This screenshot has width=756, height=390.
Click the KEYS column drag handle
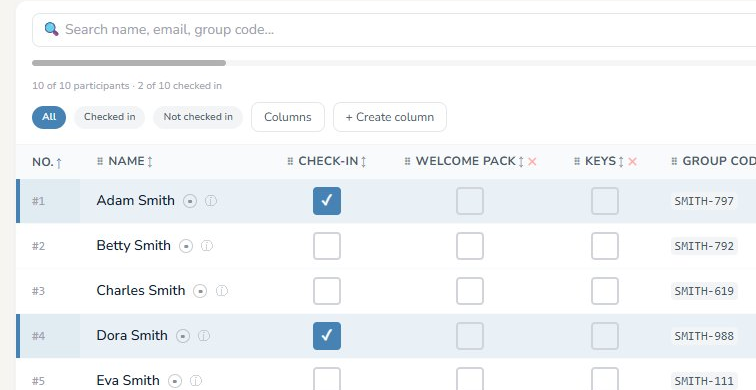pos(577,161)
